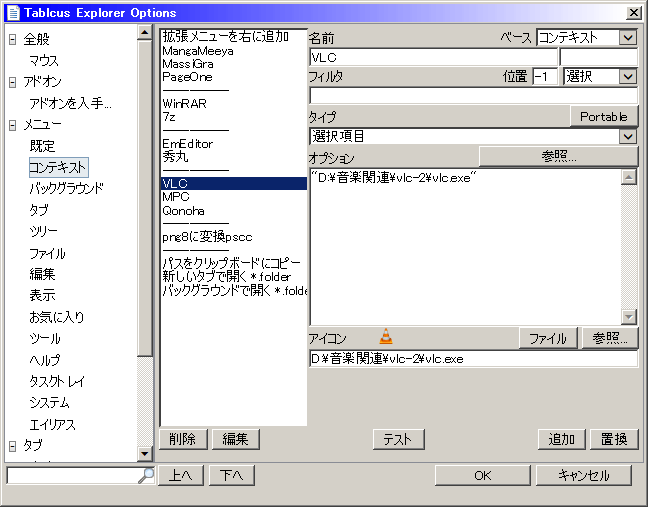The width and height of the screenshot is (648, 507).
Task: Click the 削除 button
Action: [182, 439]
